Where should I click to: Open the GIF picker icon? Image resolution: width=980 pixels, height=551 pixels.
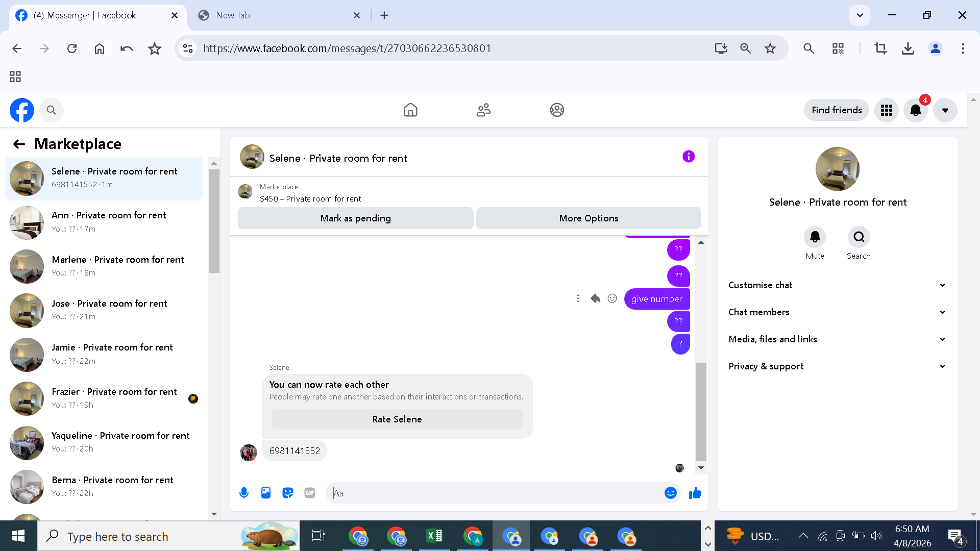click(310, 493)
